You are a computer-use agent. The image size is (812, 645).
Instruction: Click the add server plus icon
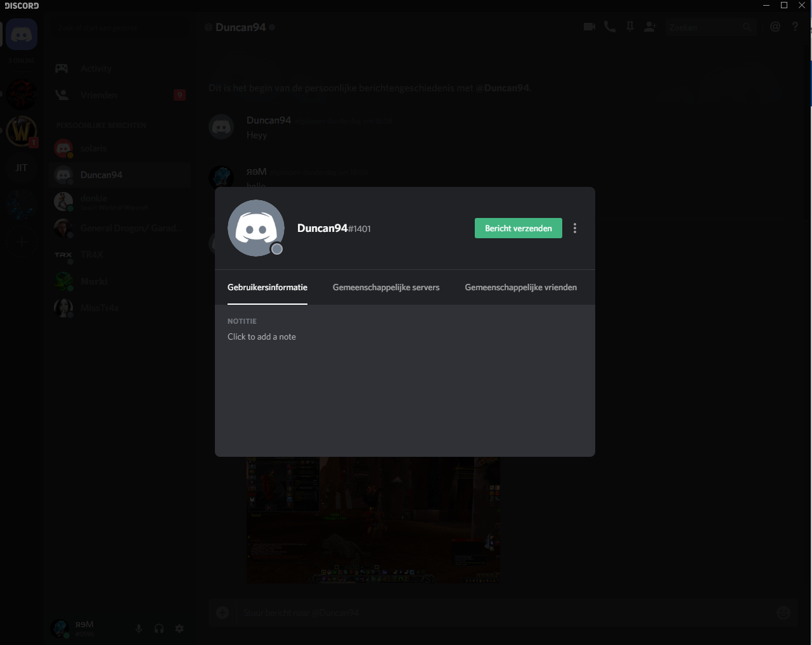point(22,241)
